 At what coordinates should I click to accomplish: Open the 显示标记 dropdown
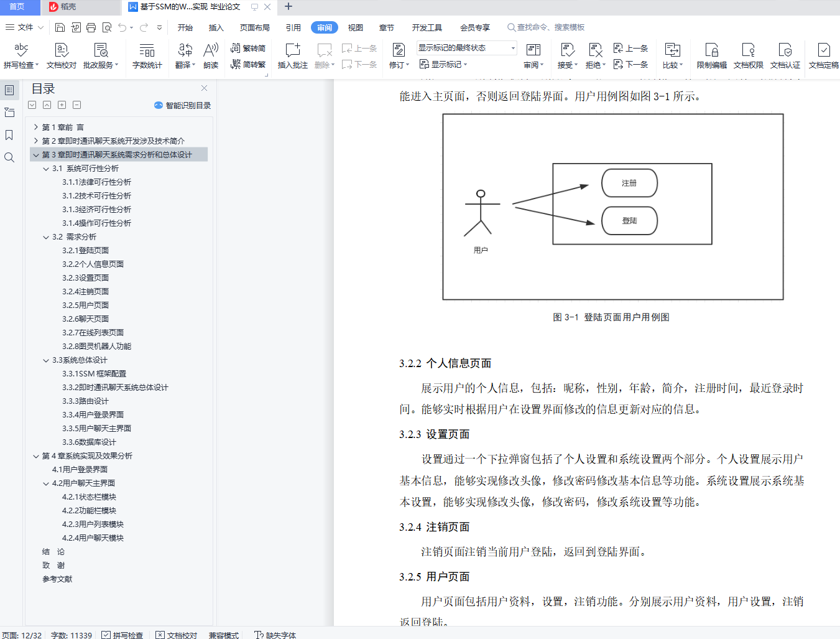pos(443,64)
